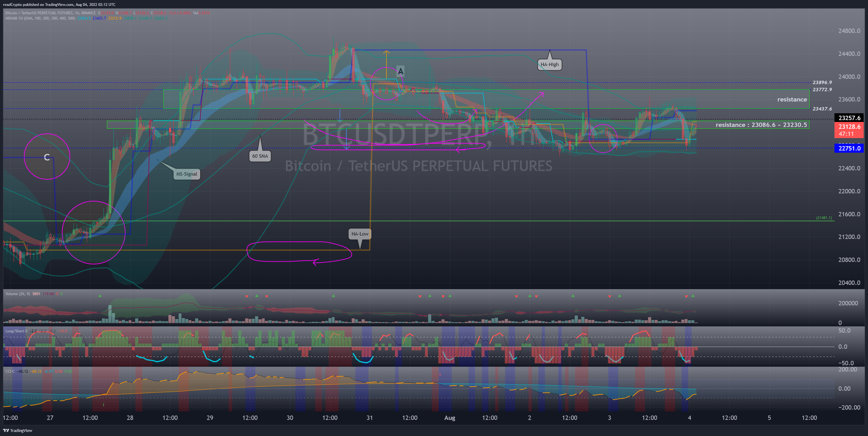This screenshot has height=436, width=868.
Task: Select the 23896.9 horizontal line label
Action: (x=822, y=83)
